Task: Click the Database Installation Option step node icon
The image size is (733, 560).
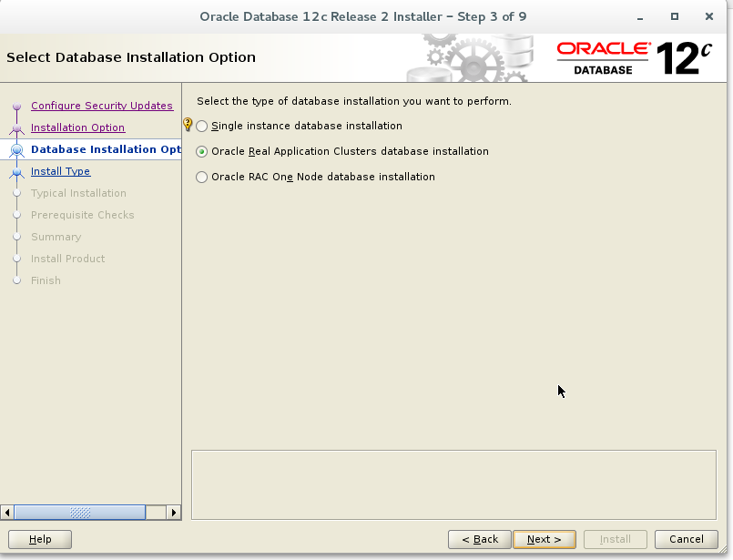Action: click(15, 149)
